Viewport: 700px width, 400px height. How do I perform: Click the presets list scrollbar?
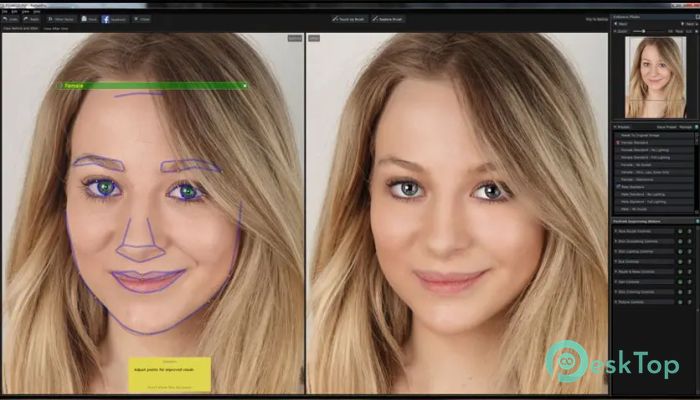point(696,173)
